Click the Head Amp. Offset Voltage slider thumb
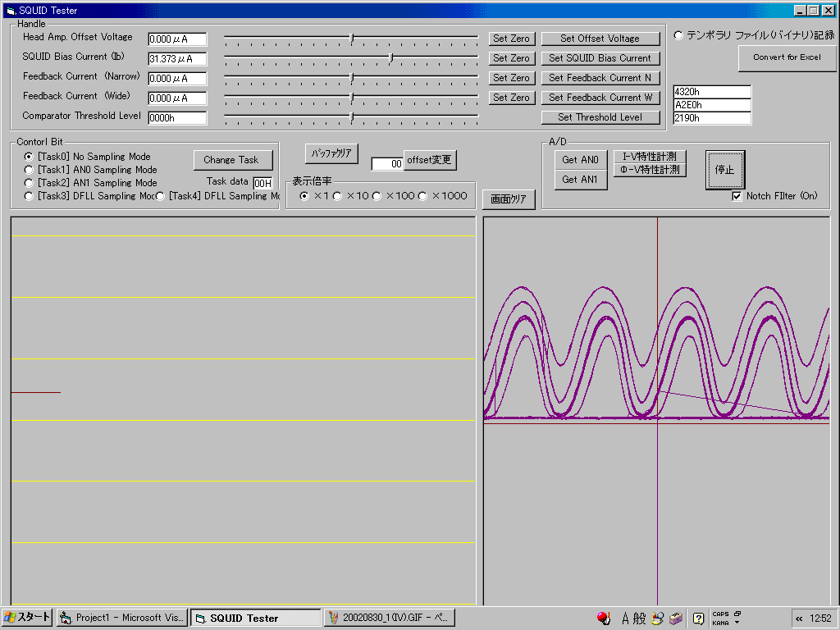 (352, 38)
